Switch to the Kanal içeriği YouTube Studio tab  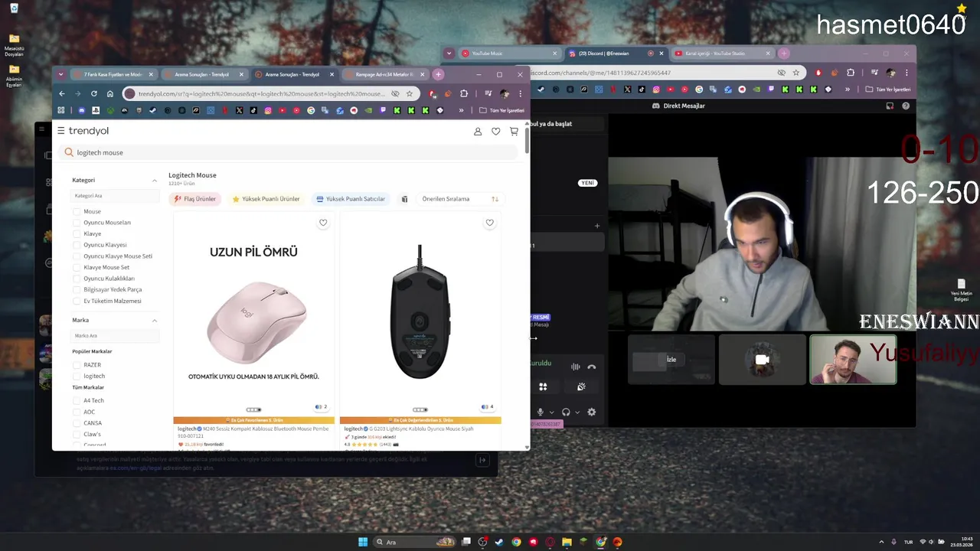pyautogui.click(x=721, y=54)
